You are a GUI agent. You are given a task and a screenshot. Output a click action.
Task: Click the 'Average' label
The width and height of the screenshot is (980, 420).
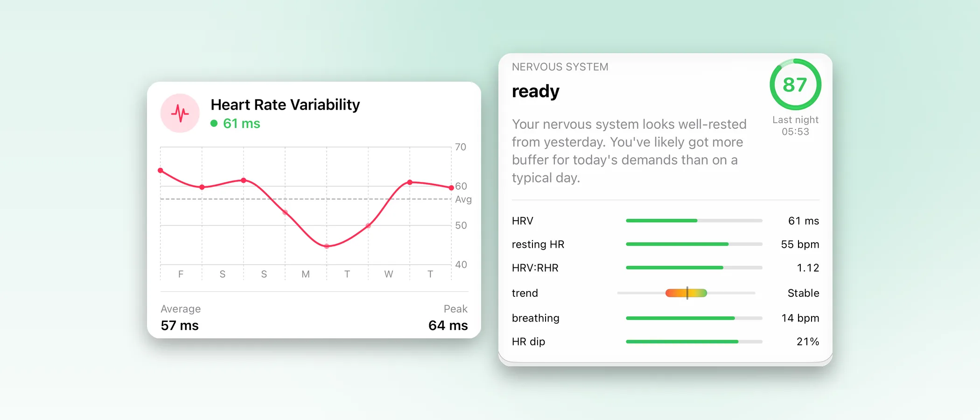(x=181, y=309)
